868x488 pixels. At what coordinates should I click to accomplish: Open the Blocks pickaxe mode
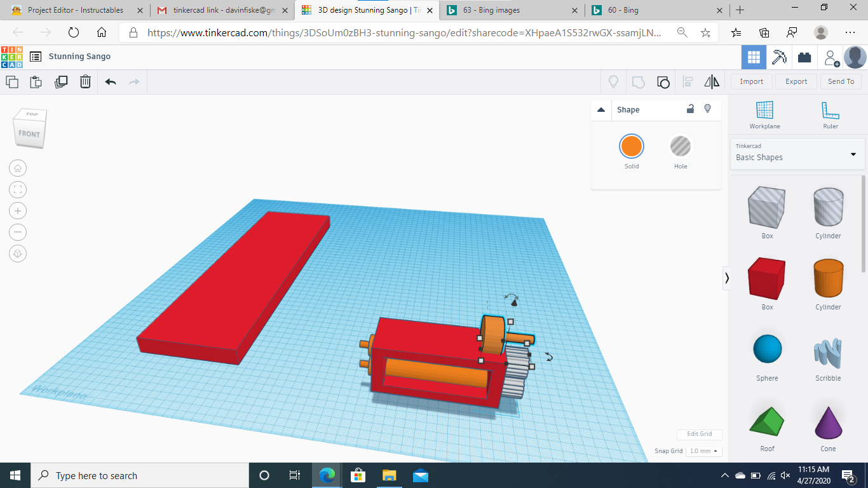pos(779,57)
